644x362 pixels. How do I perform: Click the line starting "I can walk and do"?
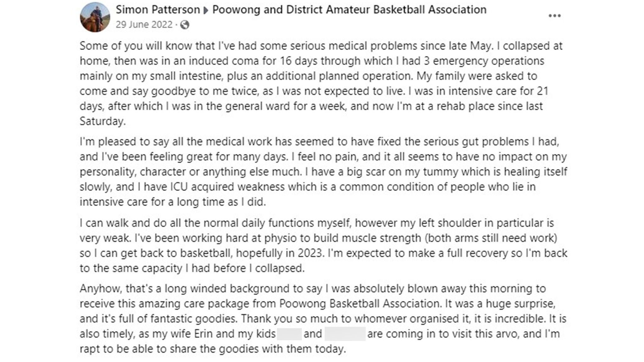(x=317, y=223)
